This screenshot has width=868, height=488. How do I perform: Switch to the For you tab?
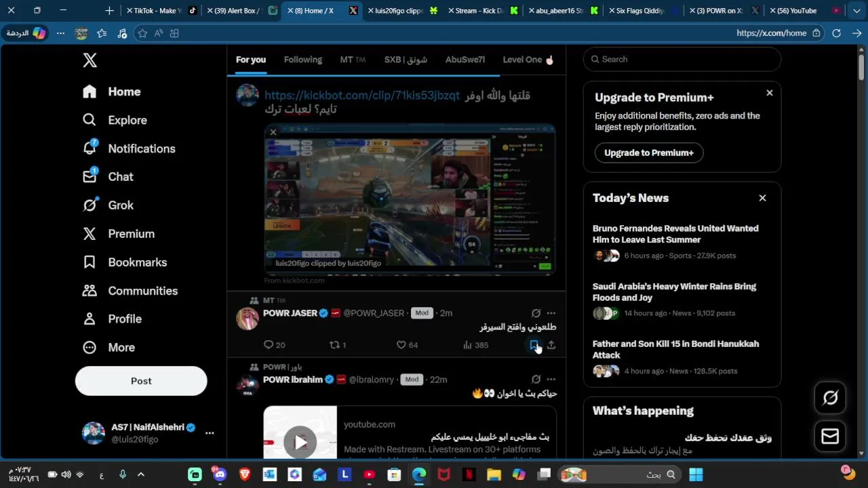tap(251, 60)
